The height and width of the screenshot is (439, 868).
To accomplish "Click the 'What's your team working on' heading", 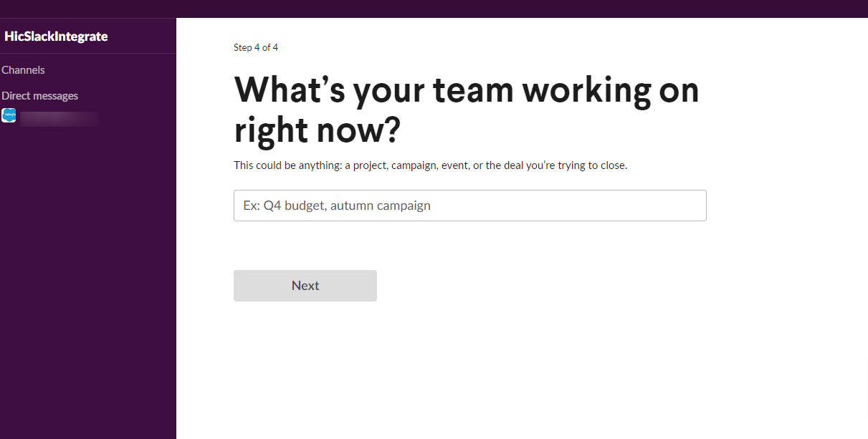I will point(466,90).
